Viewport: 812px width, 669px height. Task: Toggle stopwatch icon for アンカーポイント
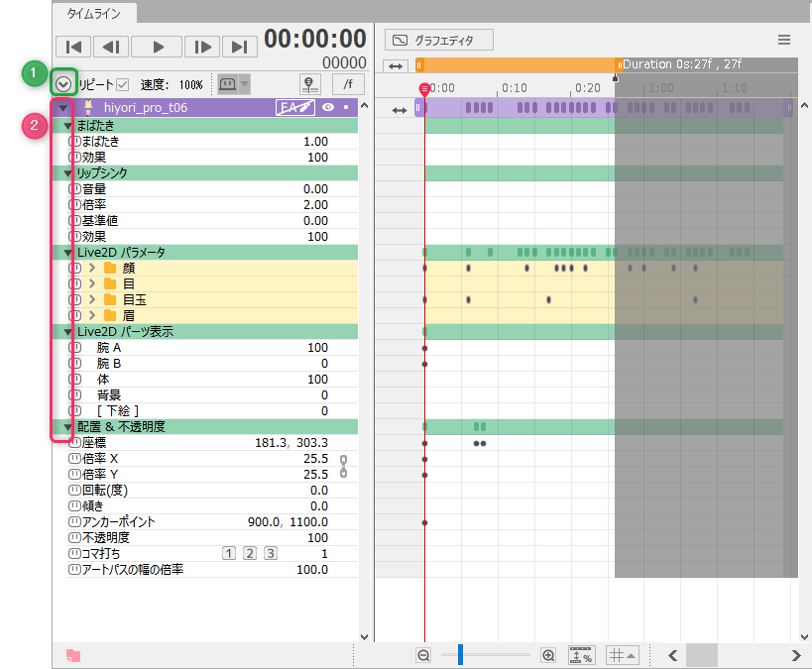(x=75, y=522)
